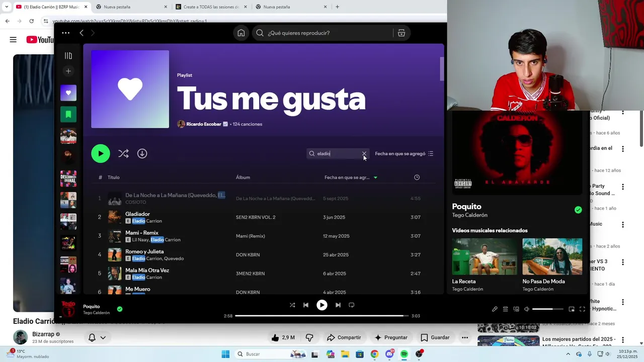Open the Browse icon in Spotify search bar

coord(401,33)
